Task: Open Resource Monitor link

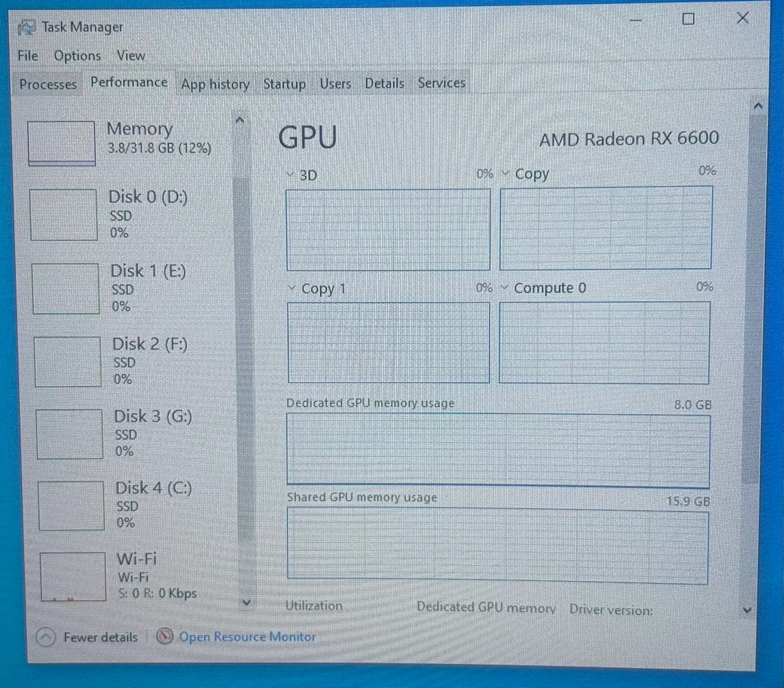Action: coord(247,637)
